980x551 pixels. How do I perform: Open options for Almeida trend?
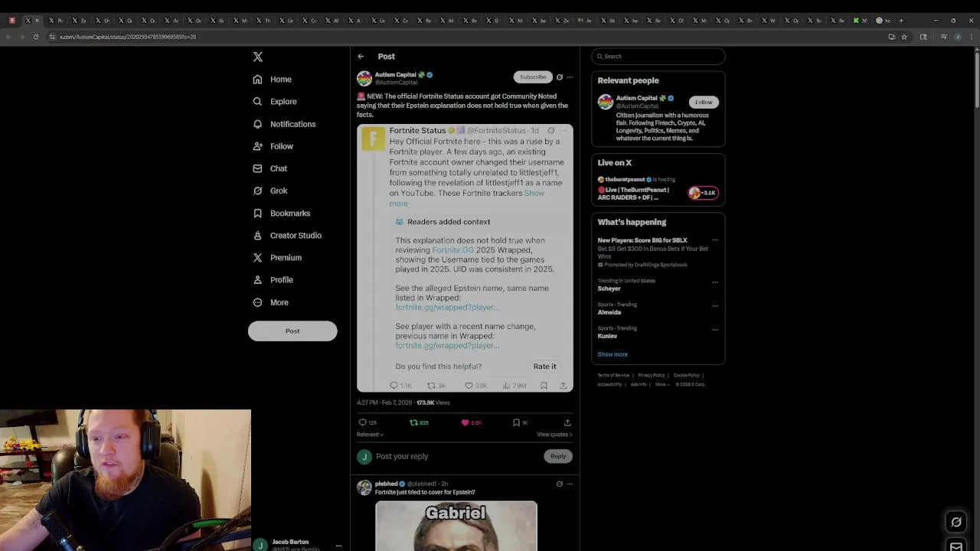[x=715, y=305]
